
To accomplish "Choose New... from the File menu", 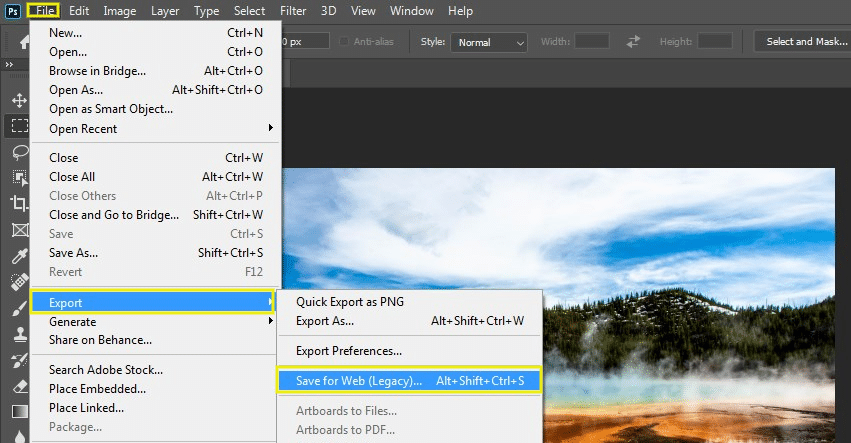I will pos(156,33).
